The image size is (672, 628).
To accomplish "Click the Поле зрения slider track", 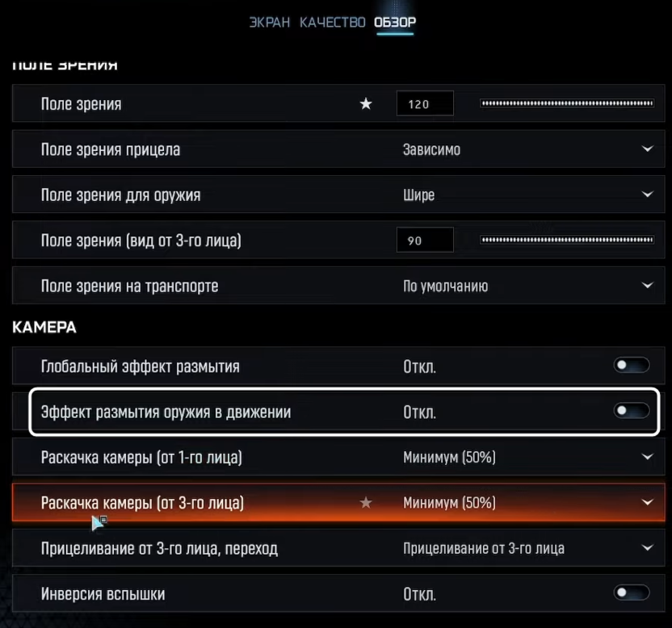I will pos(566,103).
